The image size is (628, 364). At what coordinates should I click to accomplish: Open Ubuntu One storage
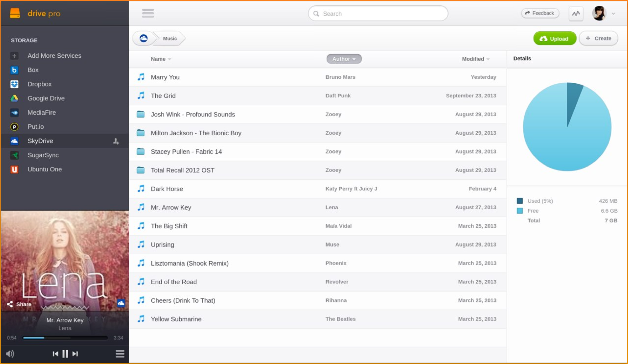point(65,169)
